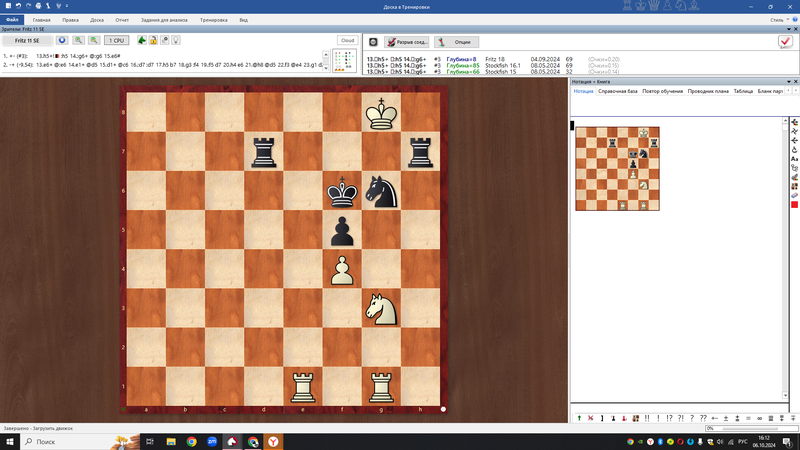Screen dimensions: 800x450
Task: Click the red color swatch in sidebar
Action: (794, 205)
